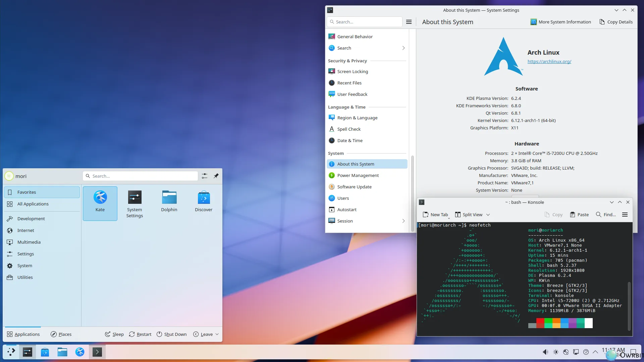The width and height of the screenshot is (644, 362).
Task: Pin the application launcher open
Action: pos(216,176)
